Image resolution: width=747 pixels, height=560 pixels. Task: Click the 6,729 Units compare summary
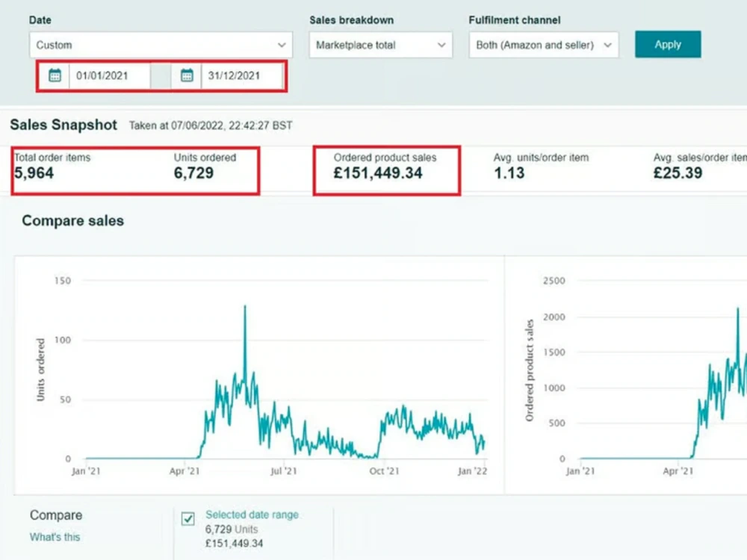click(x=232, y=529)
